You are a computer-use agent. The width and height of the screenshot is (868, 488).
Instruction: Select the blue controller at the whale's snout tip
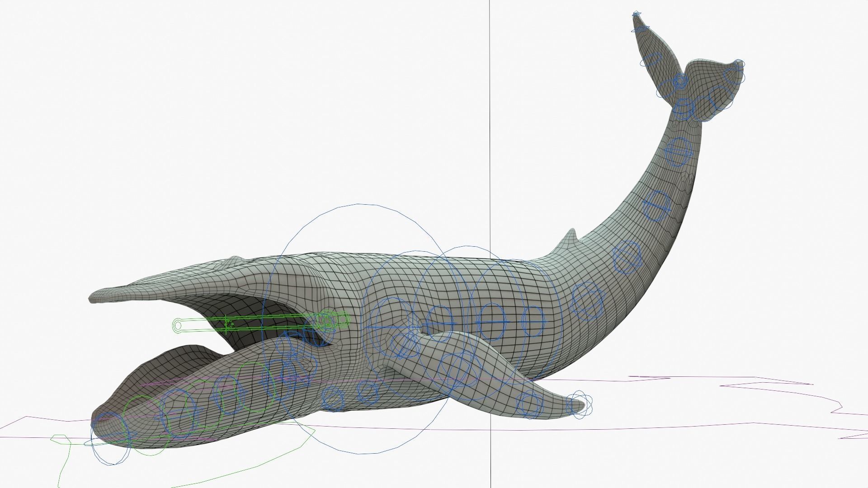(111, 438)
